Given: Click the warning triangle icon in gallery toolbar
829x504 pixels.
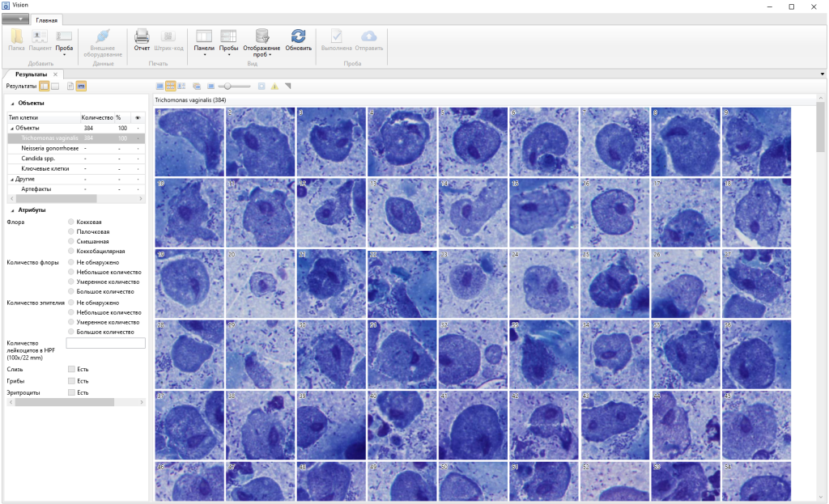Looking at the screenshot, I should (274, 86).
